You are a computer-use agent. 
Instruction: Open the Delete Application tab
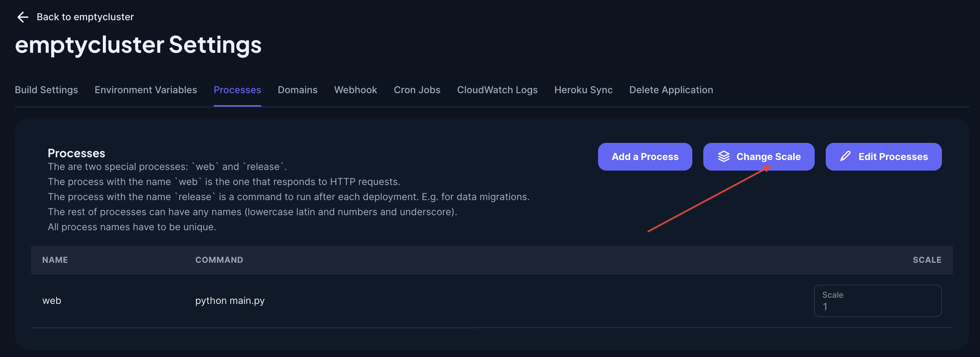tap(671, 90)
